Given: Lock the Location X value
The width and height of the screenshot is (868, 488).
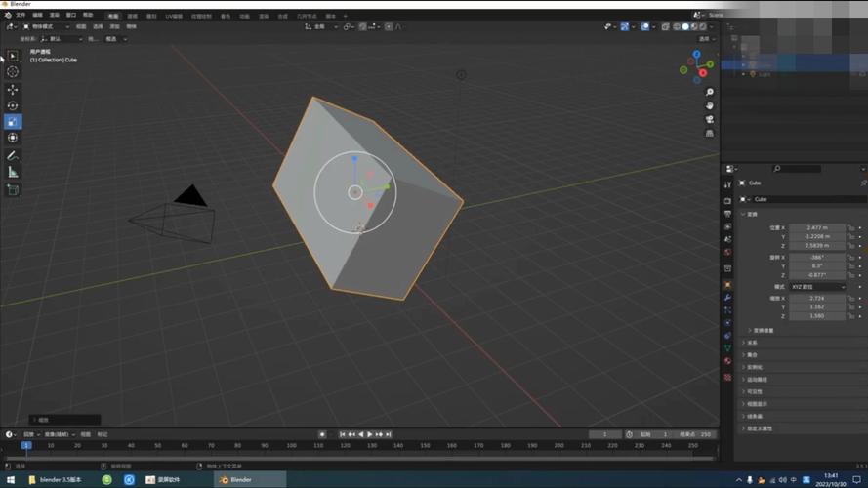Looking at the screenshot, I should [851, 228].
